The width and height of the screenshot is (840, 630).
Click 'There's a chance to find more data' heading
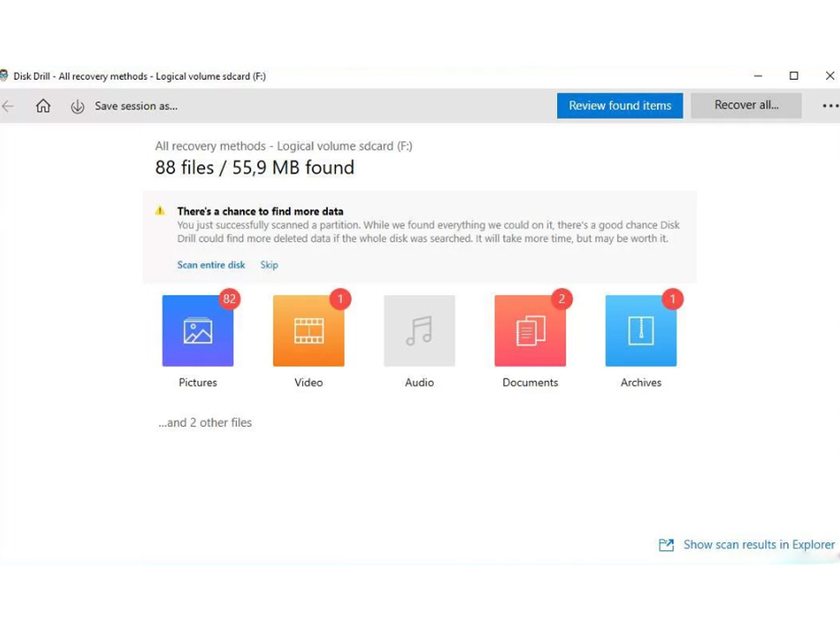pyautogui.click(x=260, y=211)
